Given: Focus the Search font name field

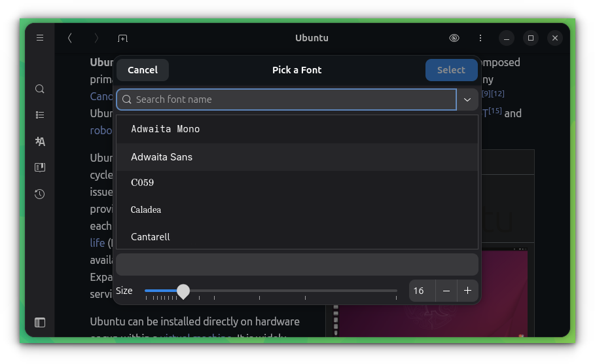Looking at the screenshot, I should point(287,100).
